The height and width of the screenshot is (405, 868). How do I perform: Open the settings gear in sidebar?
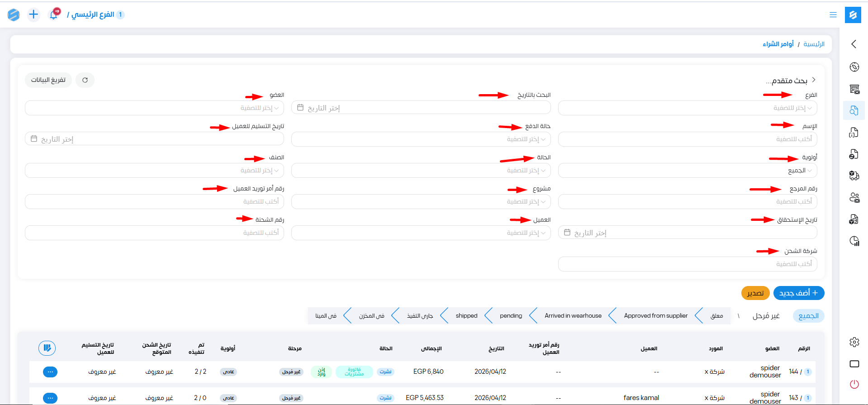[x=854, y=342]
